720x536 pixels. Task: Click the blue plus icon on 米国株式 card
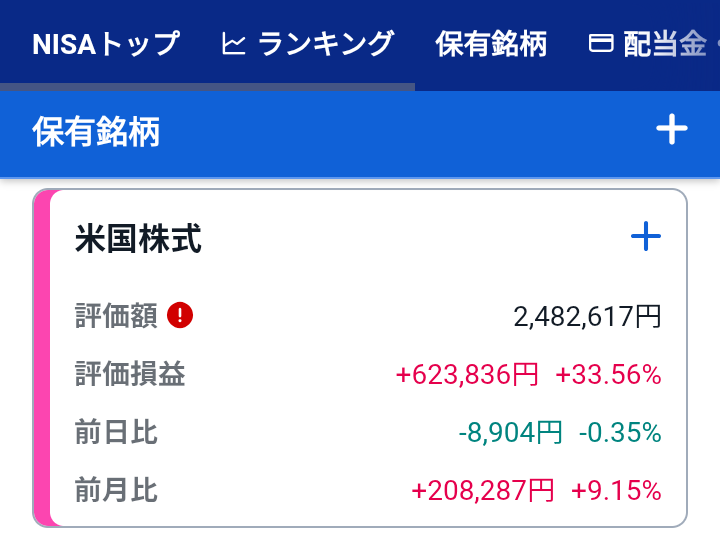pyautogui.click(x=646, y=237)
